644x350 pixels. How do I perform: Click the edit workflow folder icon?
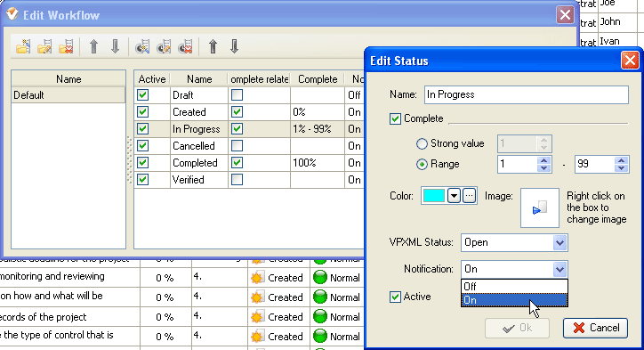tap(44, 46)
